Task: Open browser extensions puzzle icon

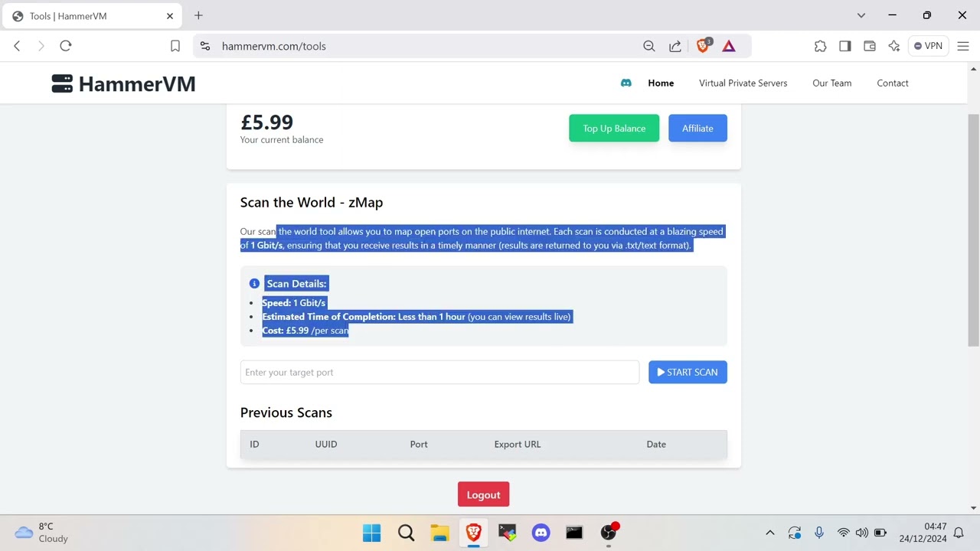Action: point(821,46)
